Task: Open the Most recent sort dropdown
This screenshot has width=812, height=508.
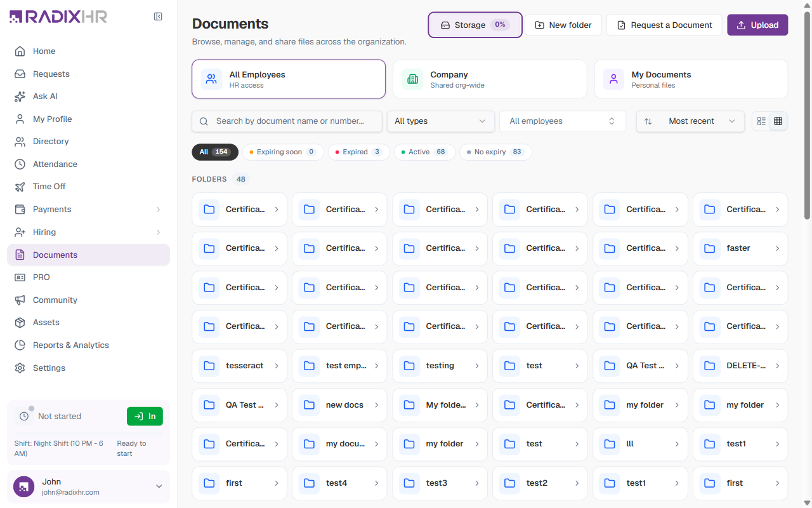Action: coord(690,121)
